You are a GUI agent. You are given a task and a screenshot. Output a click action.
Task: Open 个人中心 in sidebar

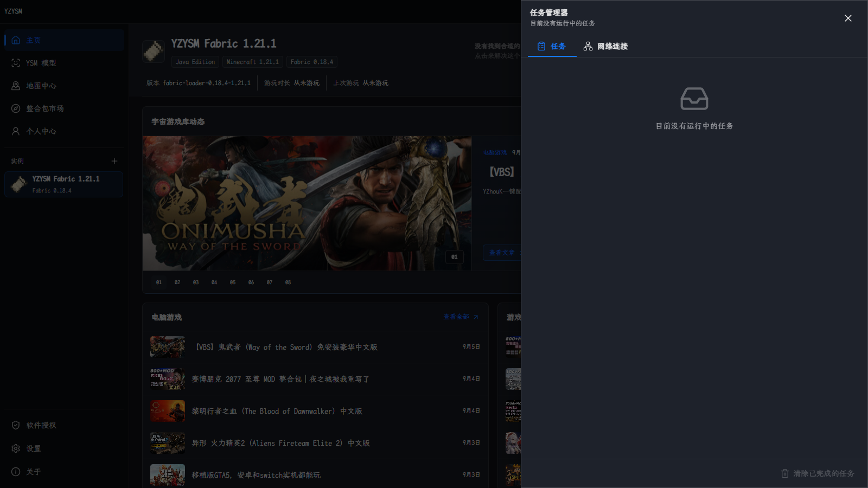[64, 131]
